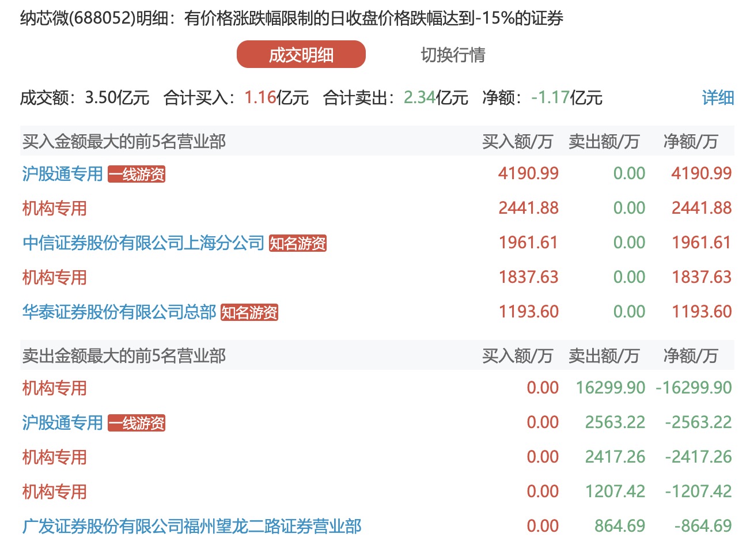Click the net amount -16299.90
The height and width of the screenshot is (560, 750).
694,388
